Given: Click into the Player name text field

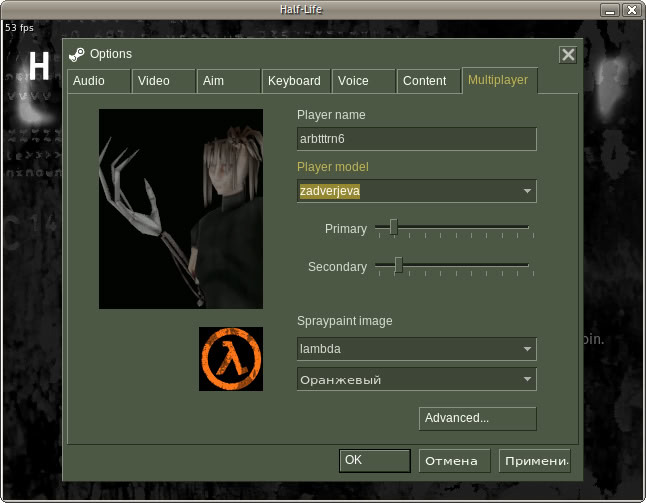Looking at the screenshot, I should tap(417, 139).
